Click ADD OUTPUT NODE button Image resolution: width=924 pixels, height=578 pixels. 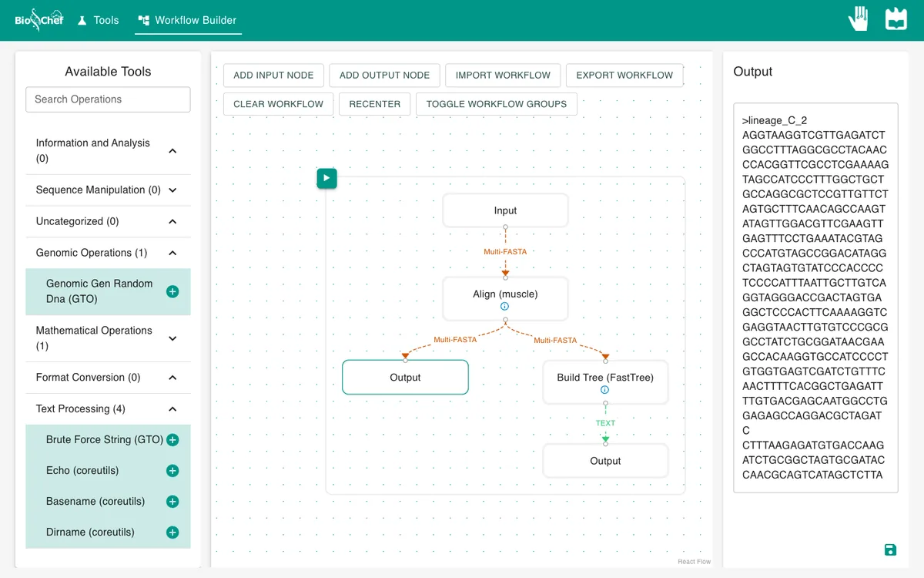(x=384, y=76)
